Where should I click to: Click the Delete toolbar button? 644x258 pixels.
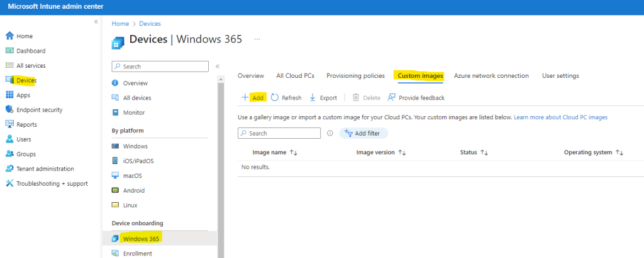[367, 98]
